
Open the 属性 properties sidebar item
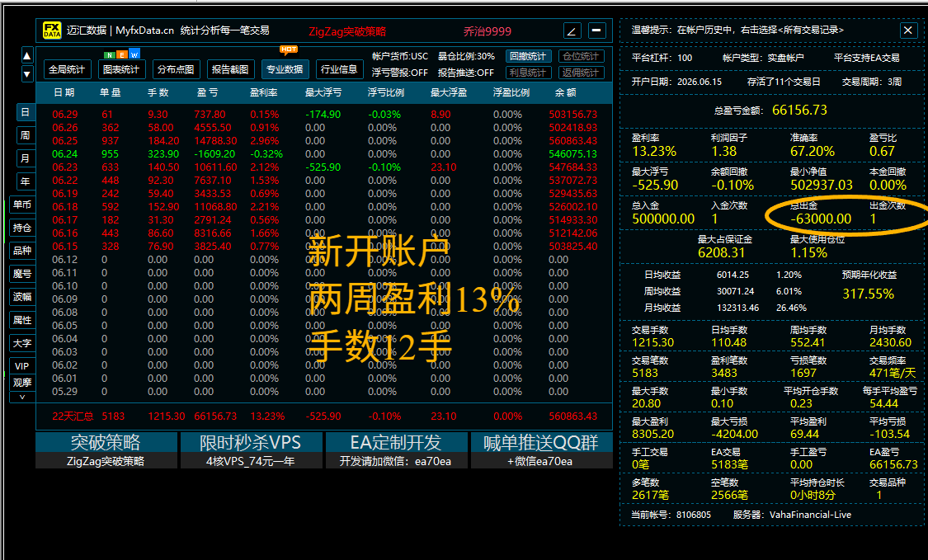pyautogui.click(x=22, y=320)
